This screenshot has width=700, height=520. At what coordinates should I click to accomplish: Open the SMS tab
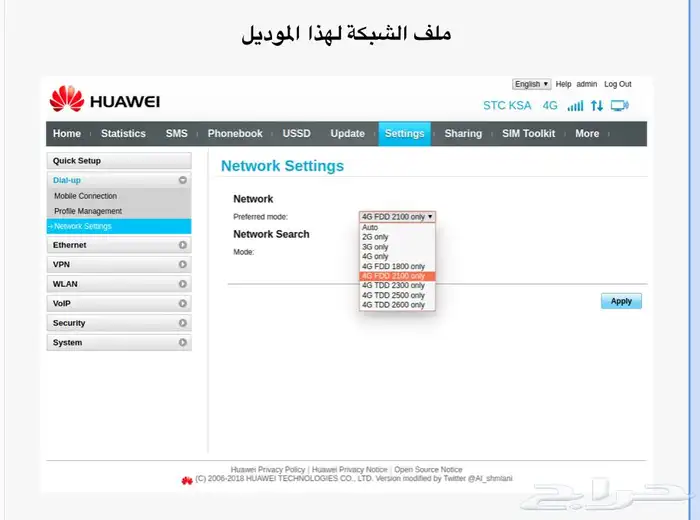coord(177,133)
